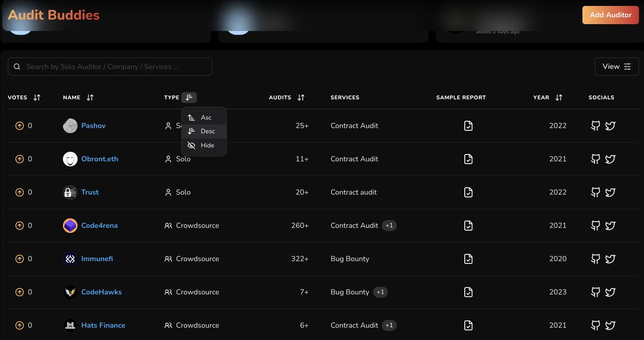Upvote Pashov with the arrow icon
The height and width of the screenshot is (340, 644).
tap(19, 126)
